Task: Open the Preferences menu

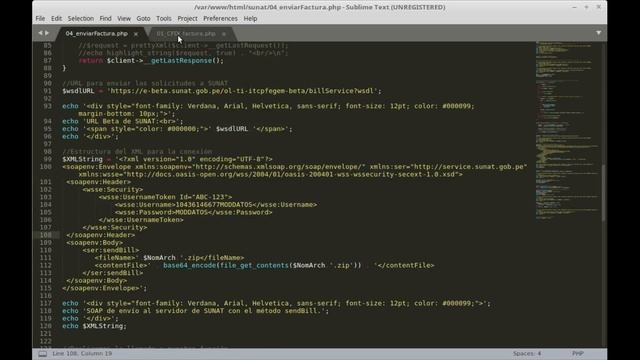Action: click(220, 18)
